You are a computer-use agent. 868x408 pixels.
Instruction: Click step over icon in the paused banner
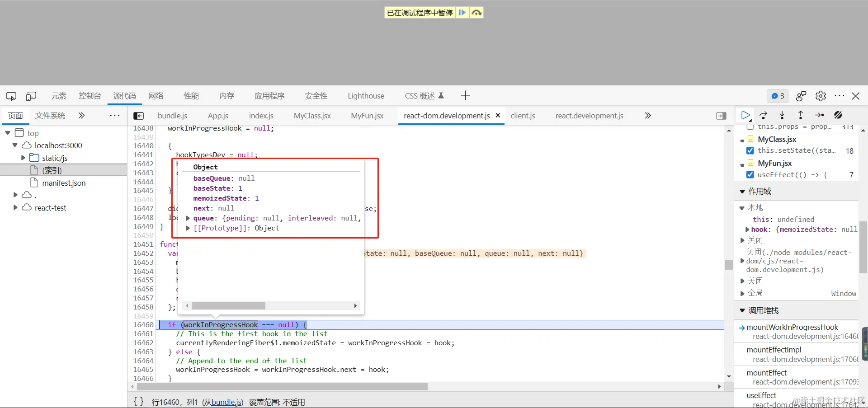[x=476, y=13]
